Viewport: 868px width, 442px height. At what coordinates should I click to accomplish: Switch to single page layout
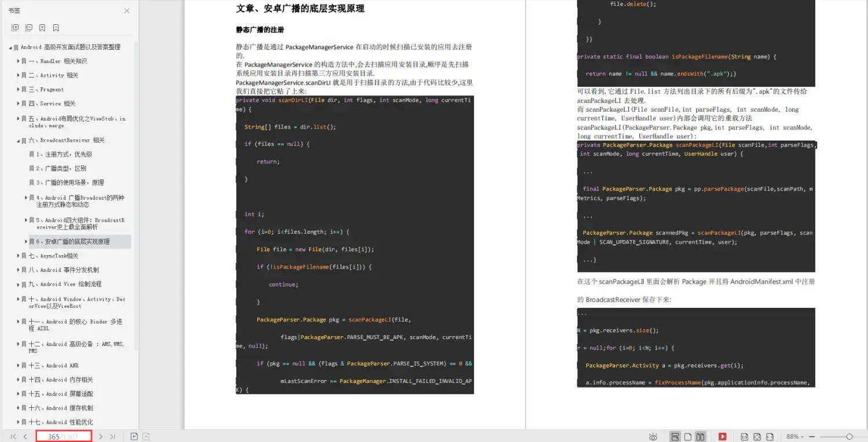688,437
